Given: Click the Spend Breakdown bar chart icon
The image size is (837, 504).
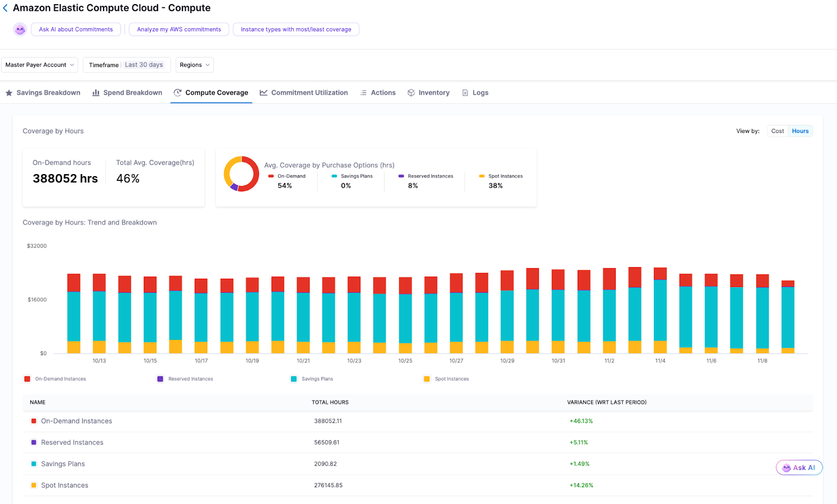Looking at the screenshot, I should 96,93.
